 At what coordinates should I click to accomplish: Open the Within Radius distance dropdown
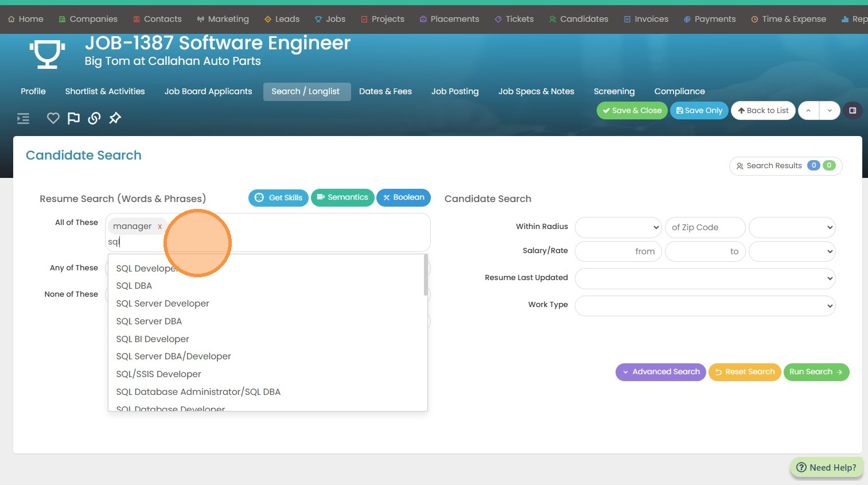[x=618, y=227]
